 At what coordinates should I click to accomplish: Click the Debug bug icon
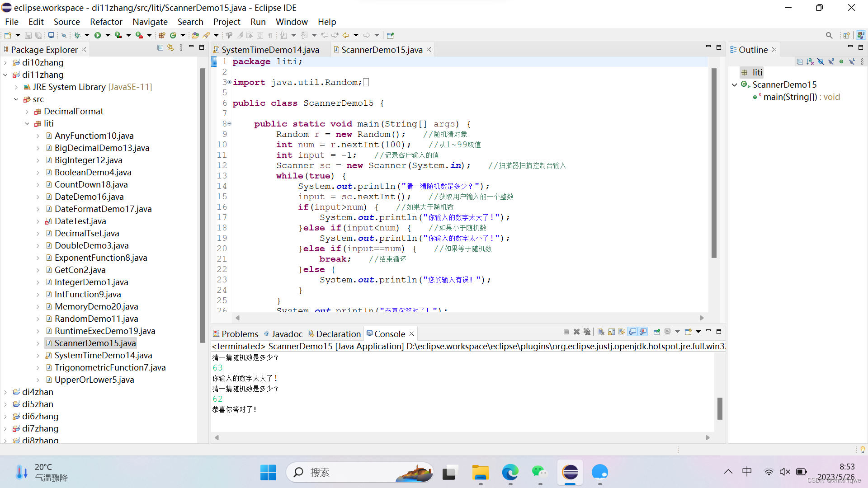[x=77, y=35]
